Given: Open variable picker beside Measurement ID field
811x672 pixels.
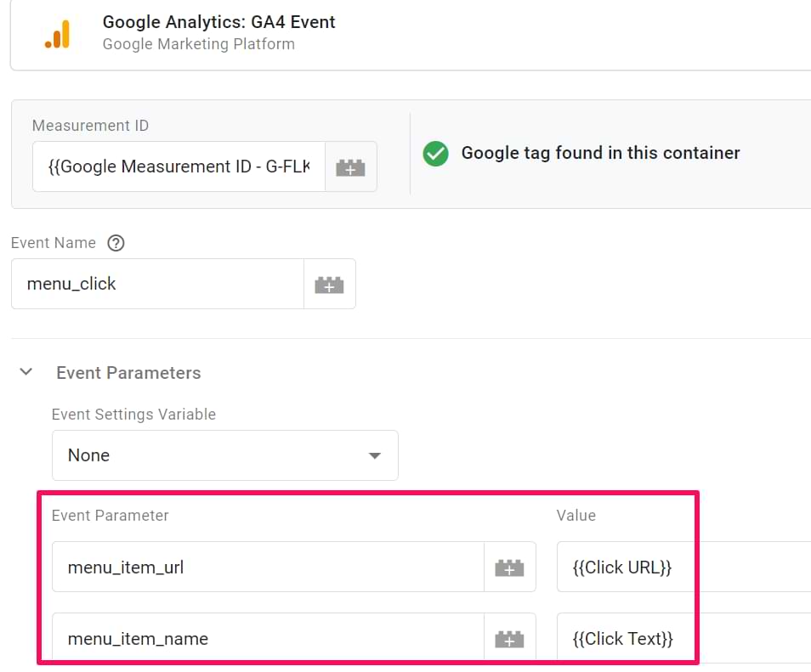Looking at the screenshot, I should tap(350, 167).
